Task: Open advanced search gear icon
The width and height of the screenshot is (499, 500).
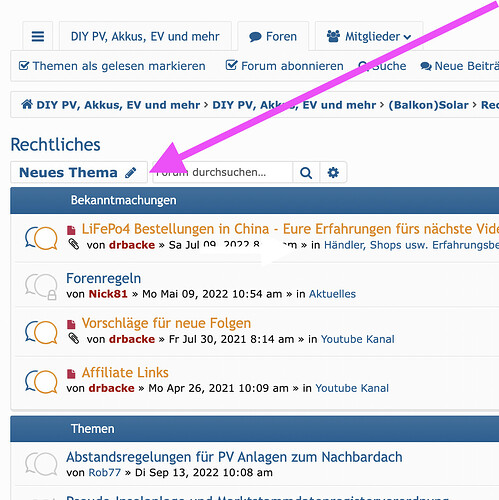Action: (x=333, y=173)
